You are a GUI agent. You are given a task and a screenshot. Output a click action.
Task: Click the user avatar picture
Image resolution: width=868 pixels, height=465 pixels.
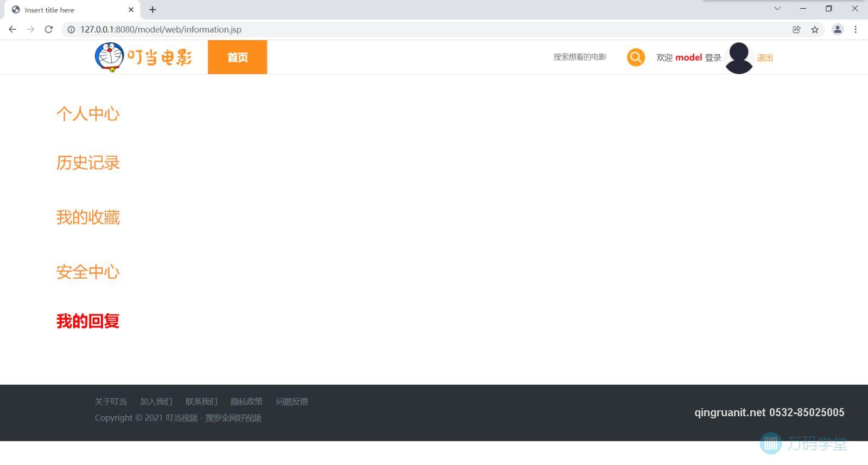click(739, 57)
